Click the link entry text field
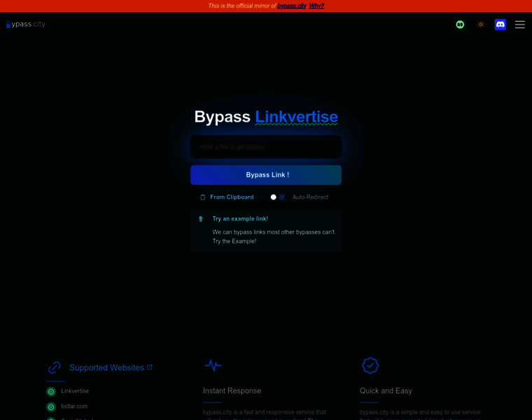The image size is (532, 420). coord(266,147)
